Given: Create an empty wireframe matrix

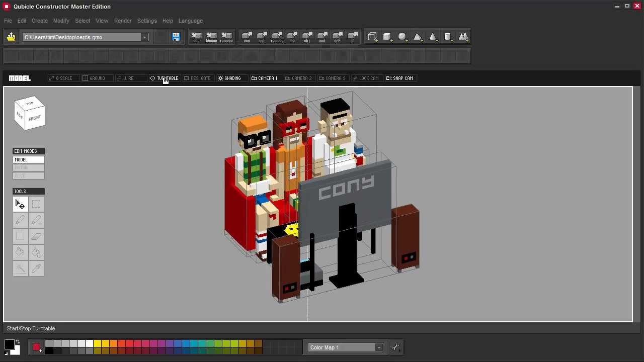Looking at the screenshot, I should tap(372, 37).
